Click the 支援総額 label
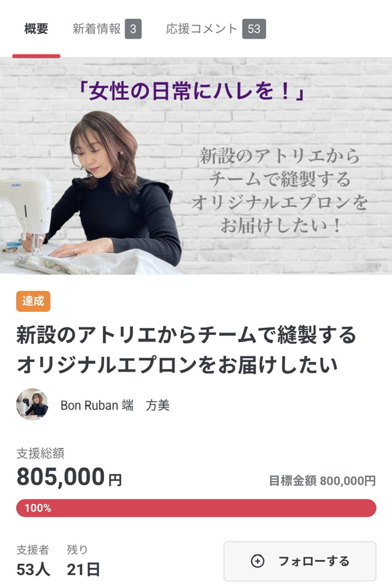The image size is (392, 587). (40, 453)
